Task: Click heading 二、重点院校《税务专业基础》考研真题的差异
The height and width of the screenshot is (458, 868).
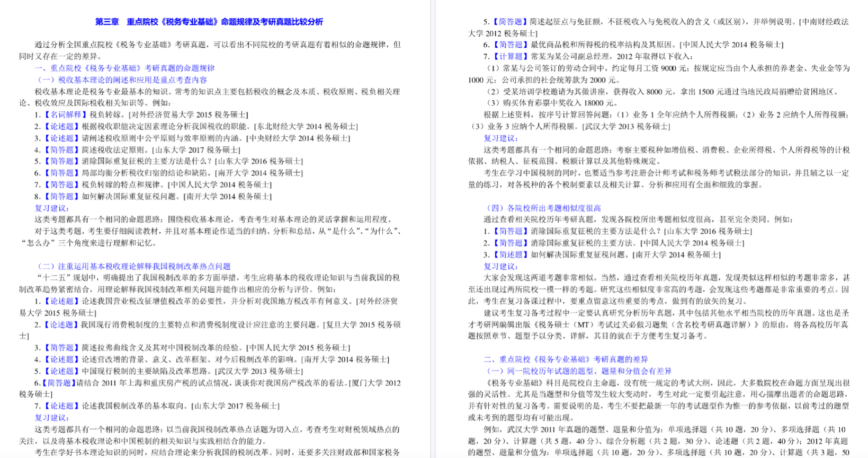Action: pos(565,359)
